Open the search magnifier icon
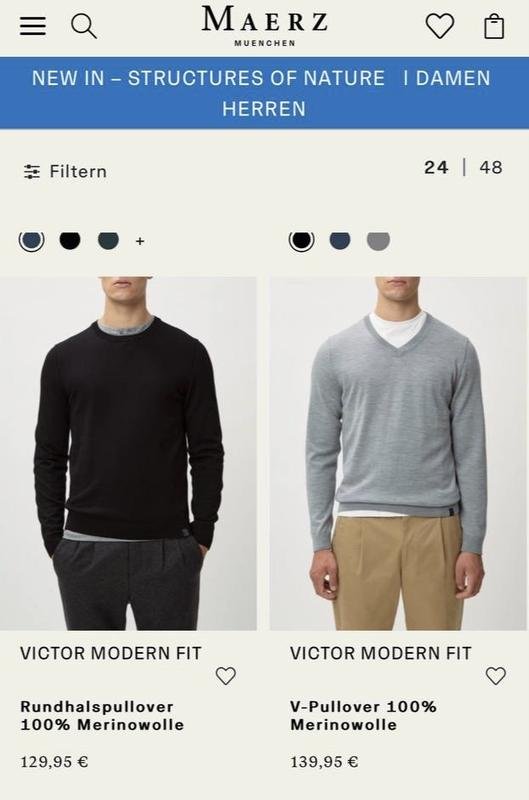 (x=84, y=26)
